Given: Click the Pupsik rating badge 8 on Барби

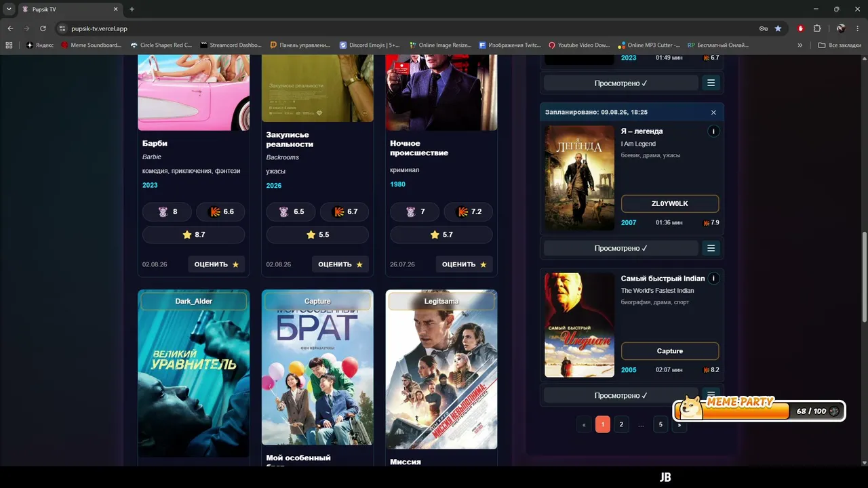Looking at the screenshot, I should 167,211.
